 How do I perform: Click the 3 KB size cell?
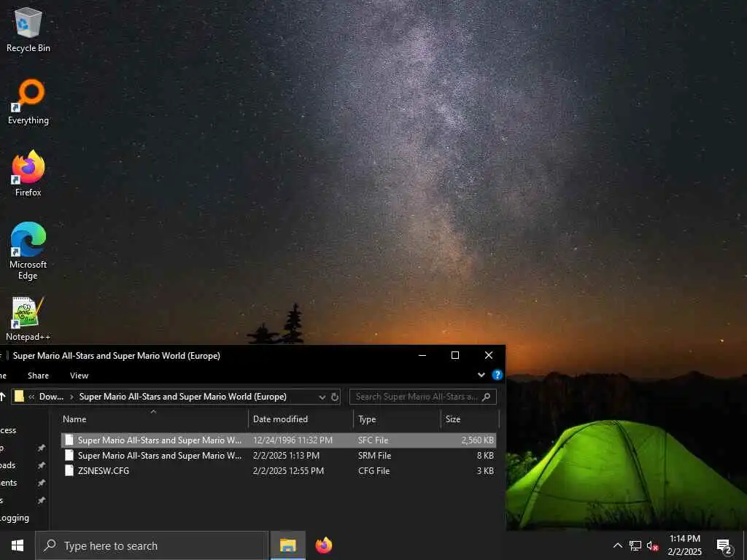pyautogui.click(x=485, y=470)
